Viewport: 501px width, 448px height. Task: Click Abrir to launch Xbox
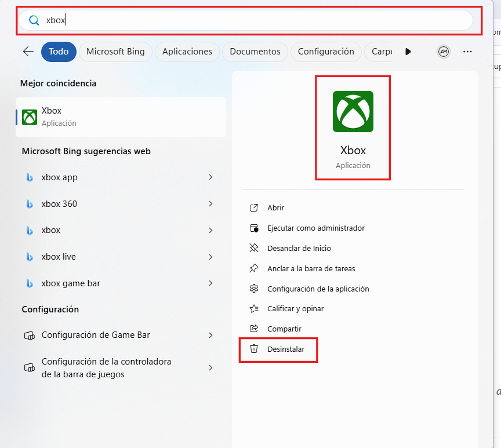pos(275,207)
